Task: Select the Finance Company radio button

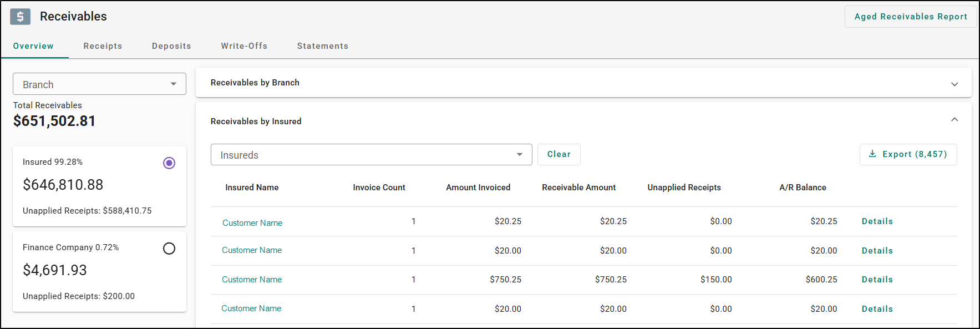Action: [169, 249]
